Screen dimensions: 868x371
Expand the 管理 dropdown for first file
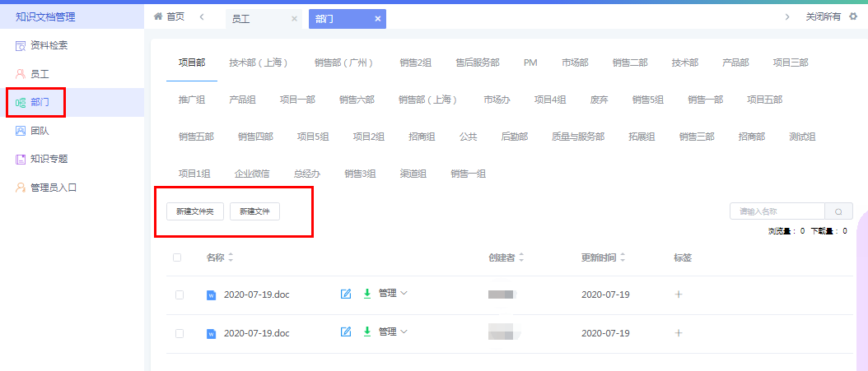pyautogui.click(x=393, y=294)
